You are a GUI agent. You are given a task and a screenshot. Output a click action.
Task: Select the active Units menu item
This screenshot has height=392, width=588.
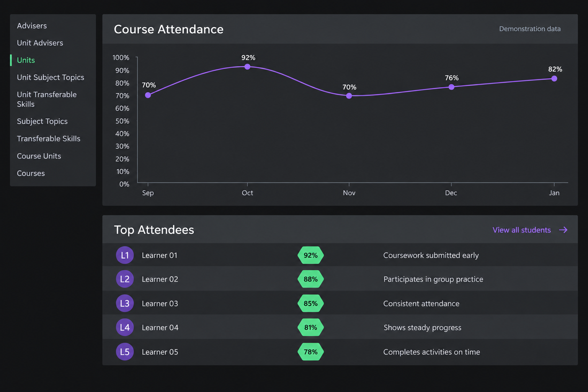click(26, 60)
